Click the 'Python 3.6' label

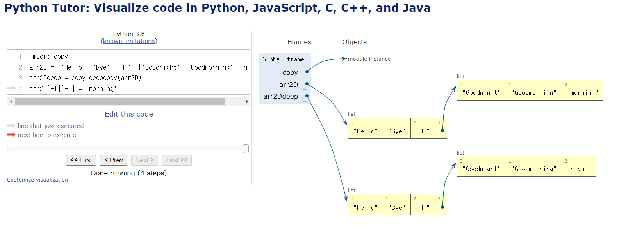click(129, 34)
